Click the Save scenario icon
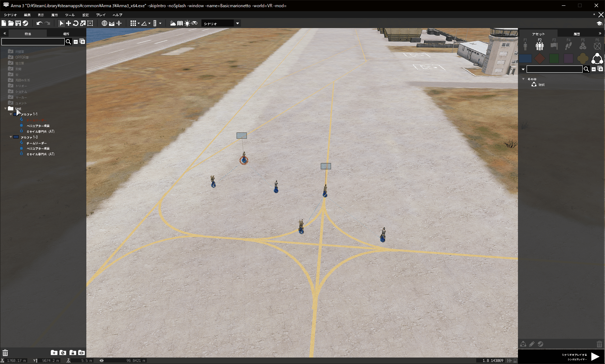The height and width of the screenshot is (364, 605). pyautogui.click(x=18, y=23)
